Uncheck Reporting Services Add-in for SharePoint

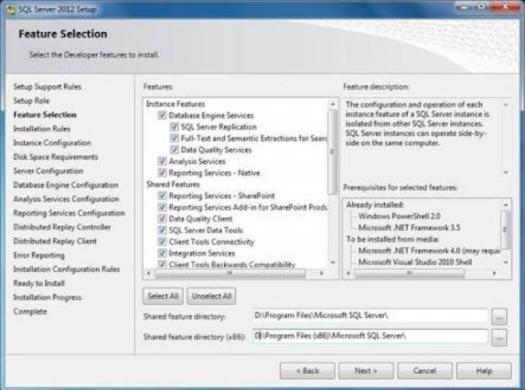coord(162,207)
